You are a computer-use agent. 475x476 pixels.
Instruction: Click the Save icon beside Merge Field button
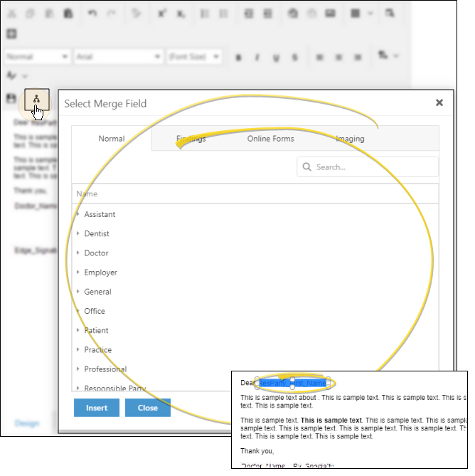[11, 99]
